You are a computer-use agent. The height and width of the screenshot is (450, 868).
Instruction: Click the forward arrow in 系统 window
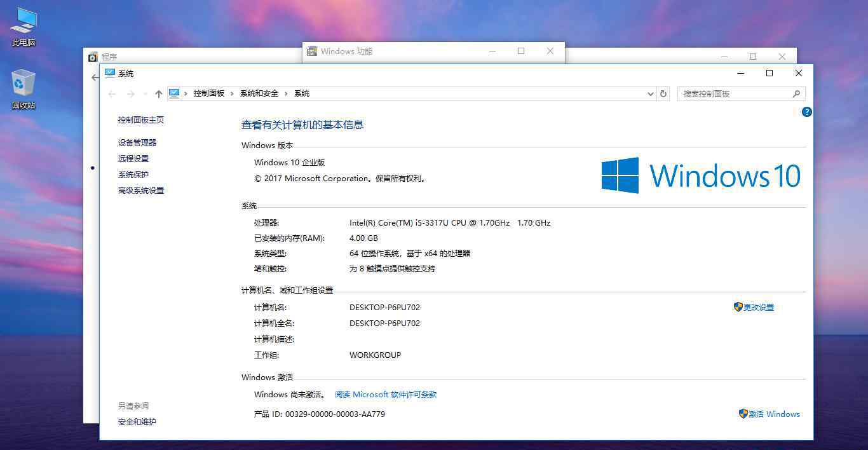coord(131,93)
